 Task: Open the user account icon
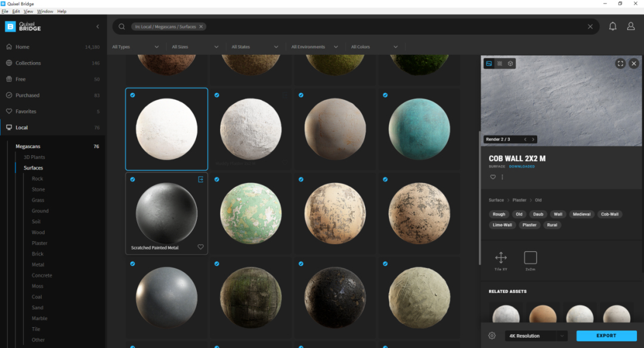(x=631, y=26)
